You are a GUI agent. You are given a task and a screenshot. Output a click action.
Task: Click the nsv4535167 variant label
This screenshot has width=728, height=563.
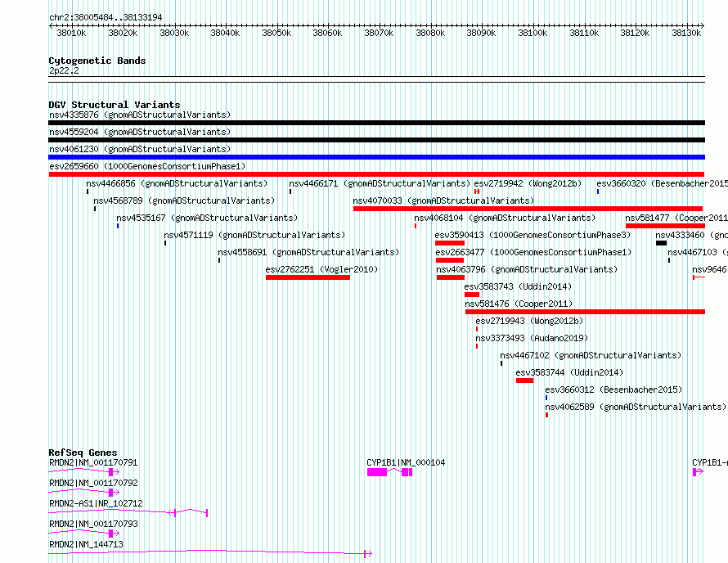click(x=207, y=218)
